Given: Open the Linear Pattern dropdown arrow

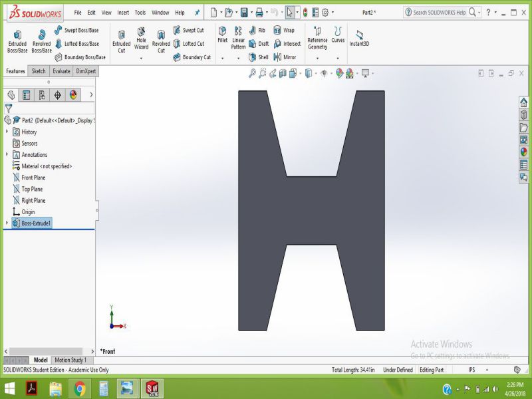Looking at the screenshot, I should pyautogui.click(x=238, y=59).
